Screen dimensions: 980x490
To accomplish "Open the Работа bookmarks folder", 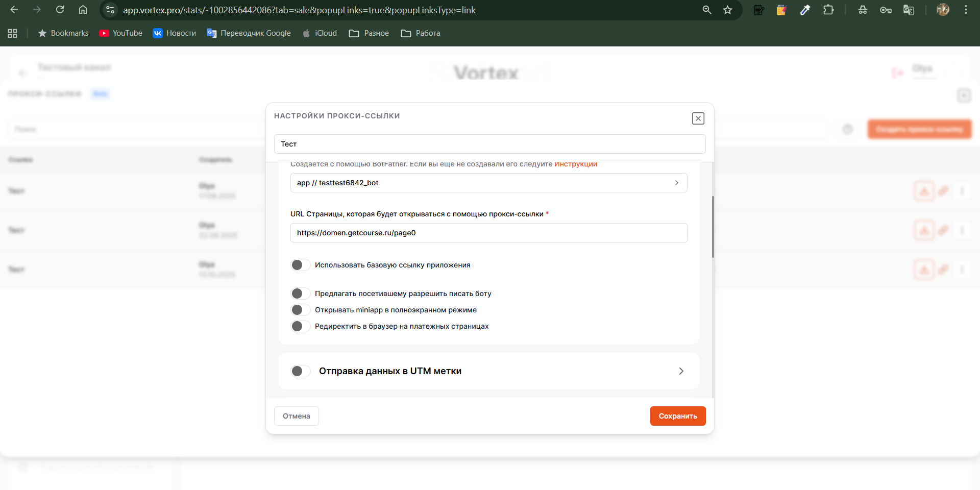I will click(x=421, y=33).
